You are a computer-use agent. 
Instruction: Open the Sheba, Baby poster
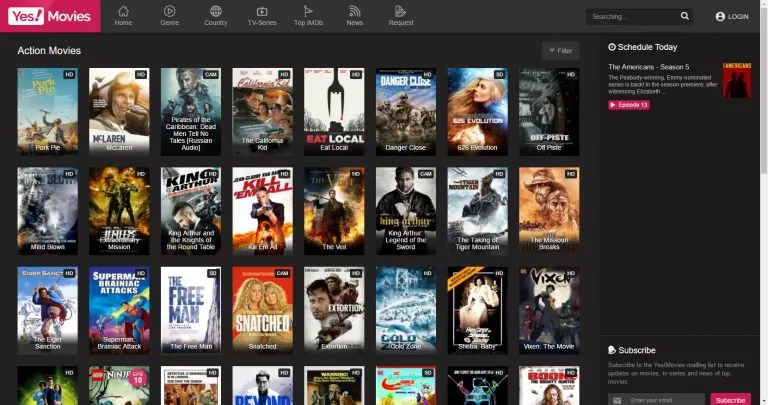[478, 310]
